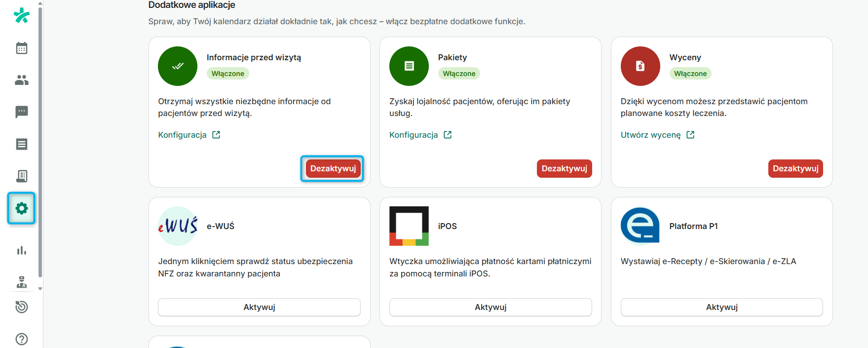Open Konfiguracja for Pakiety

pyautogui.click(x=414, y=134)
